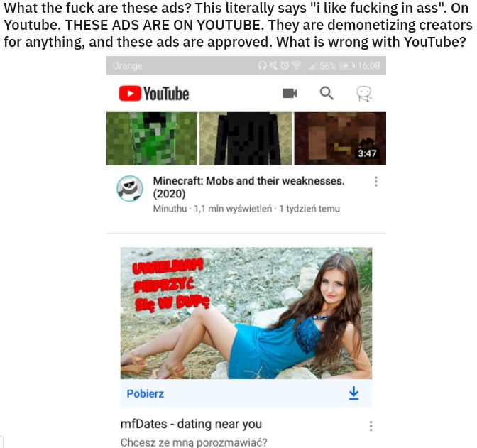477x448 pixels.
Task: Tap the battery indicator in status bar
Action: 347,65
